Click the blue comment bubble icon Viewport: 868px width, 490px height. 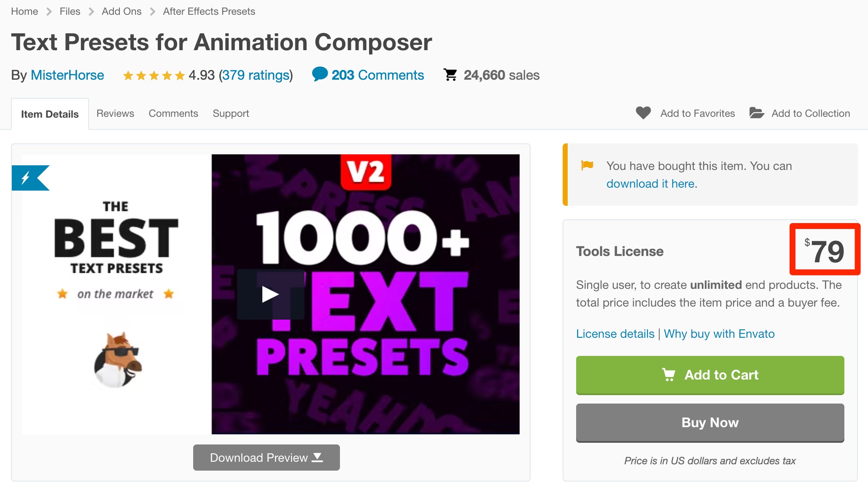click(320, 74)
